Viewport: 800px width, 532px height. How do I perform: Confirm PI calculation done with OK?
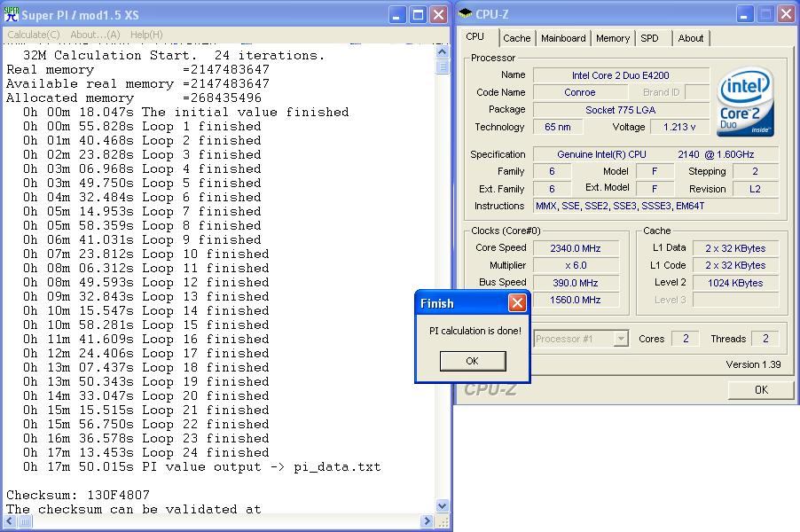[x=473, y=361]
